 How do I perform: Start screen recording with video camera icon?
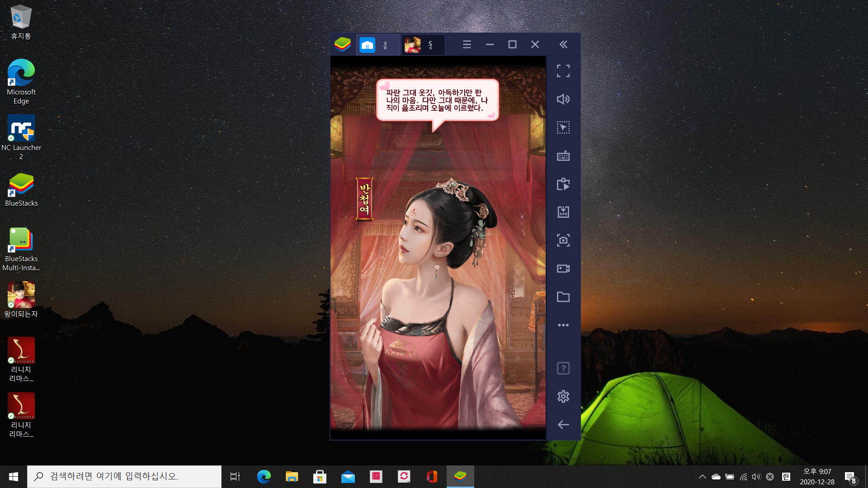[x=563, y=269]
